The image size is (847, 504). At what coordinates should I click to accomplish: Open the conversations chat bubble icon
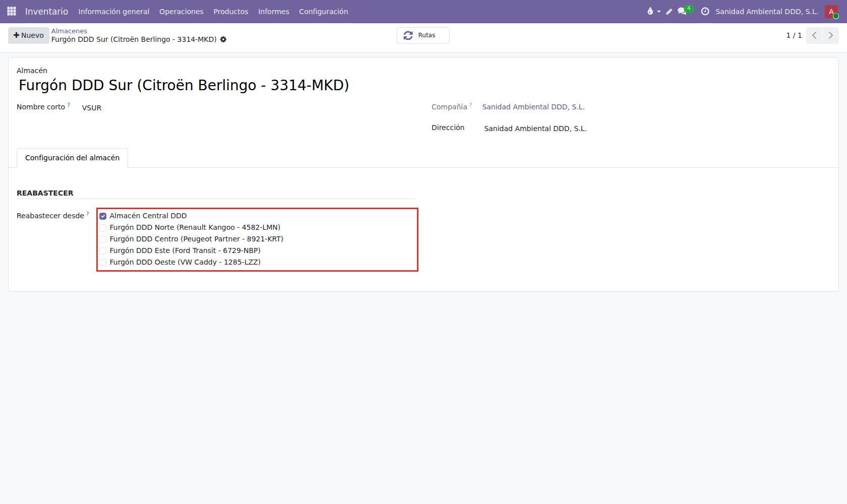click(x=682, y=11)
